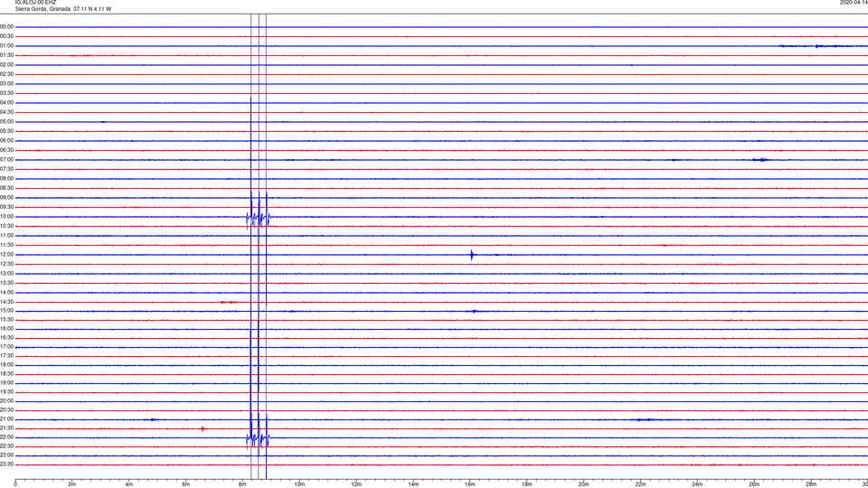
Task: Click the red burst on the 14:30 trace
Action: click(x=229, y=302)
